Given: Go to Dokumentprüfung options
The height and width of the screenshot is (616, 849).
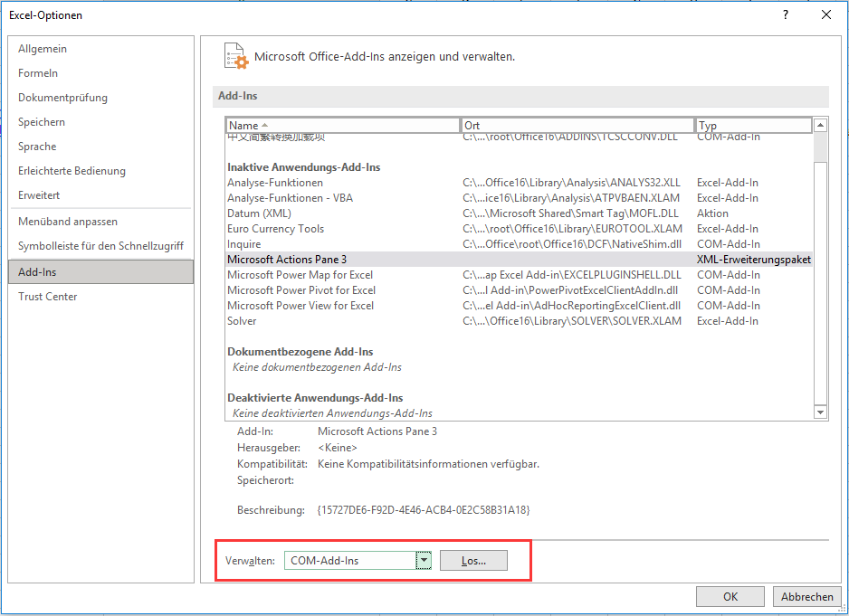Looking at the screenshot, I should (x=100, y=98).
